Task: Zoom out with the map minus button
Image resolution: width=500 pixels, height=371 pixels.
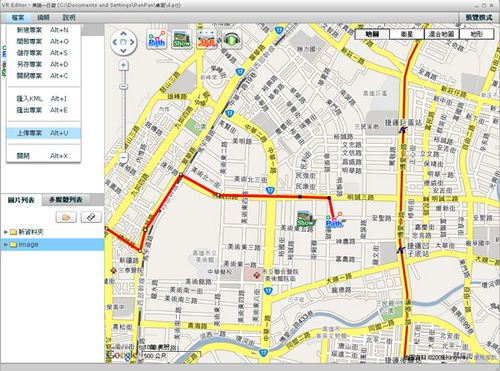Action: [124, 157]
